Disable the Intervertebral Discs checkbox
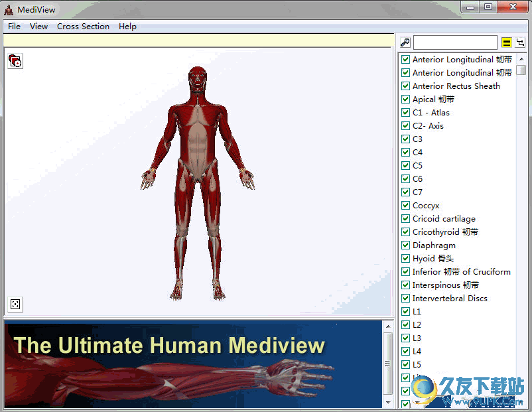 (x=405, y=299)
